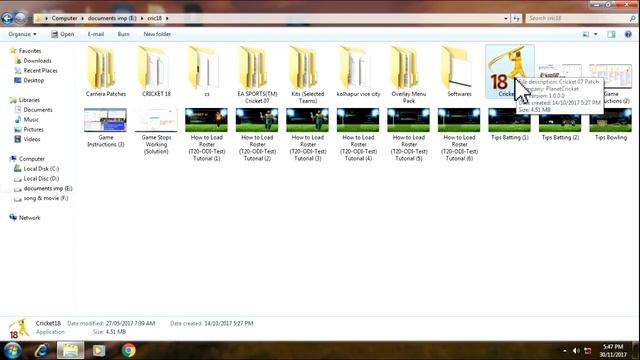The width and height of the screenshot is (640, 360).
Task: Create a New folder
Action: pos(157,34)
